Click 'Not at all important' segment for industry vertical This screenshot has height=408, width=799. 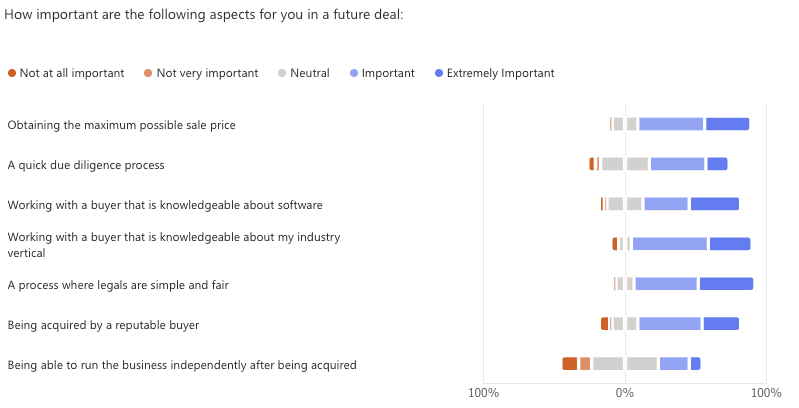(615, 244)
